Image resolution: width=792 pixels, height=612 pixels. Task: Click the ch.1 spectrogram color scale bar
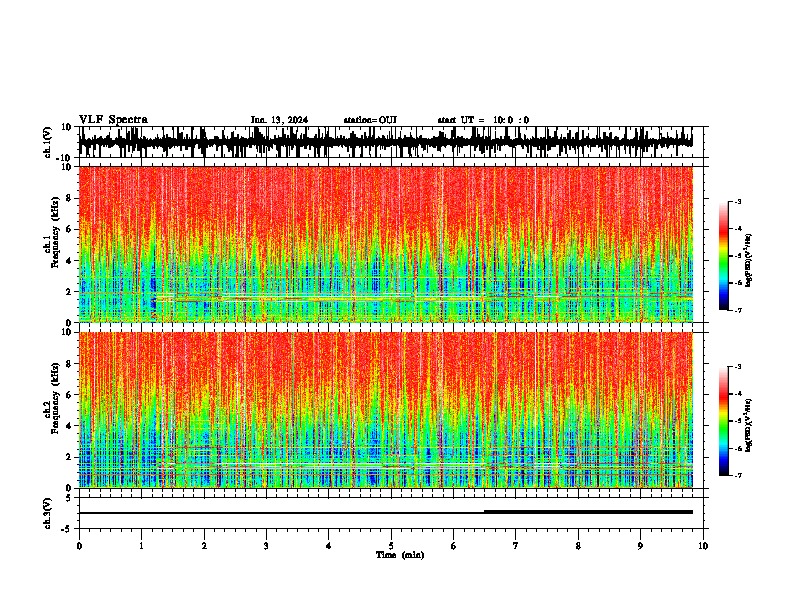point(723,256)
